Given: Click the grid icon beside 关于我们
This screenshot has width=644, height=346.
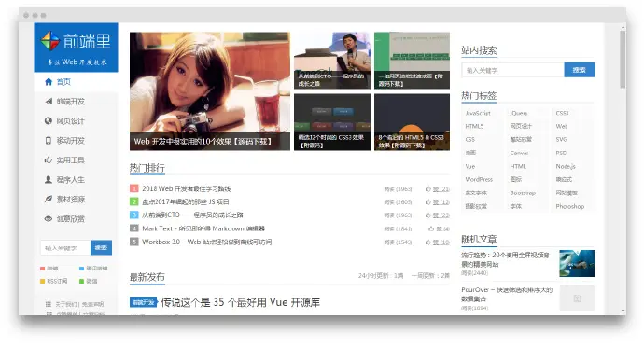Looking at the screenshot, I should click(x=49, y=304).
